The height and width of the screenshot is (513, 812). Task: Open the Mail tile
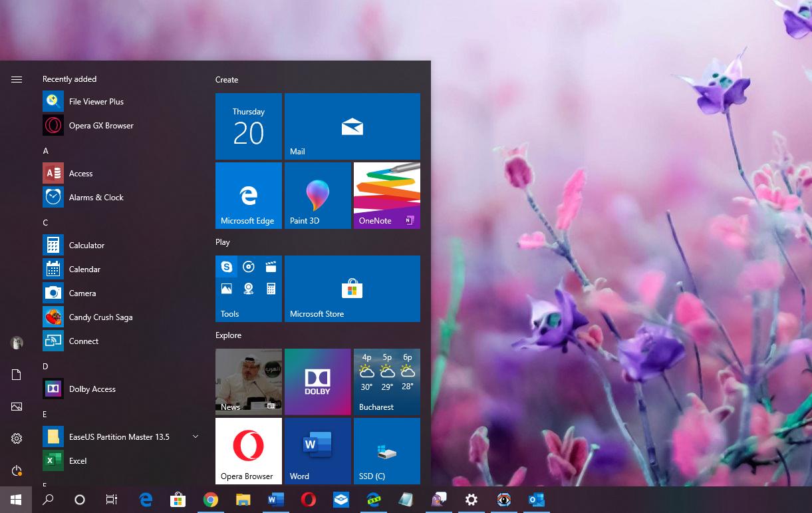click(x=352, y=126)
